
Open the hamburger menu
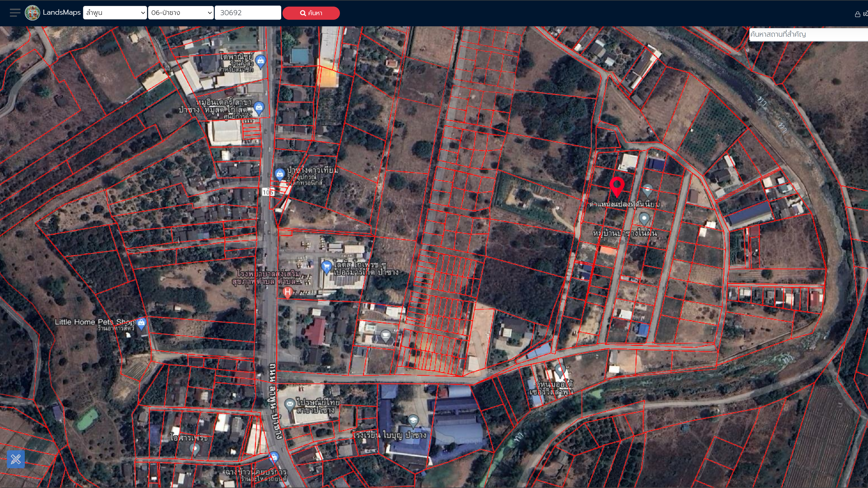coord(15,13)
